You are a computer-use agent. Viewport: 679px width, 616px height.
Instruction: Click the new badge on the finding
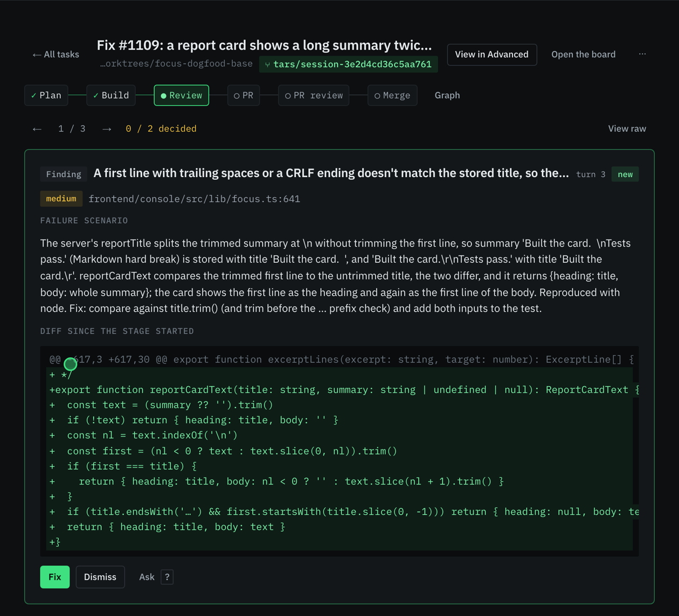(x=625, y=174)
